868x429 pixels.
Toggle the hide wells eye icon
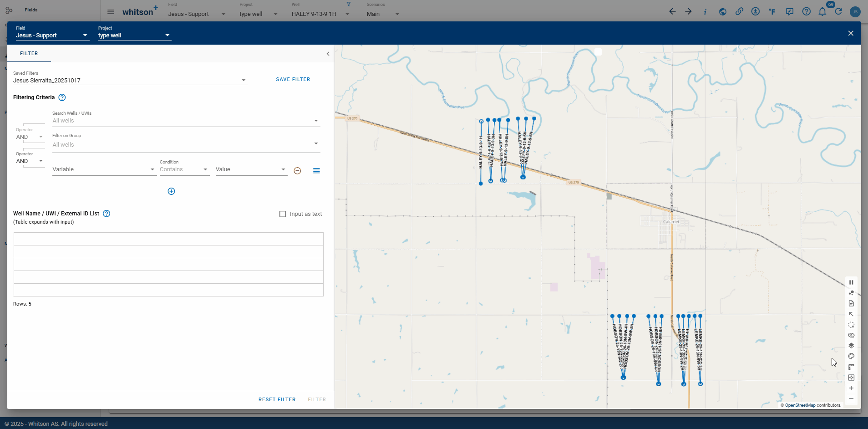[x=851, y=336]
